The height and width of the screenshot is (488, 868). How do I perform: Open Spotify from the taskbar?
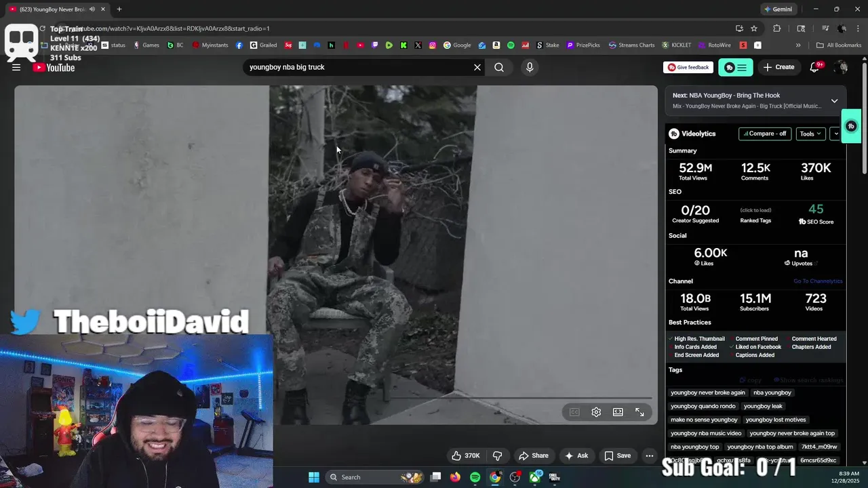(475, 477)
